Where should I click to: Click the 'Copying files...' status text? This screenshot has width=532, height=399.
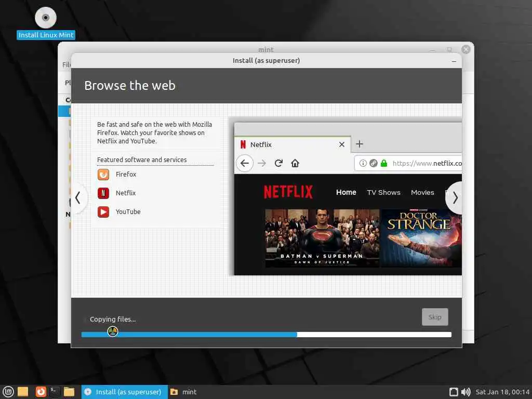pyautogui.click(x=113, y=320)
